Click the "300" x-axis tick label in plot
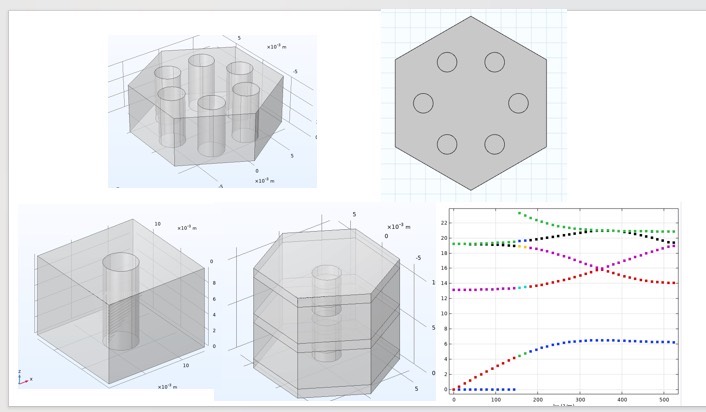Viewport: 706px width, 412px height. (580, 399)
